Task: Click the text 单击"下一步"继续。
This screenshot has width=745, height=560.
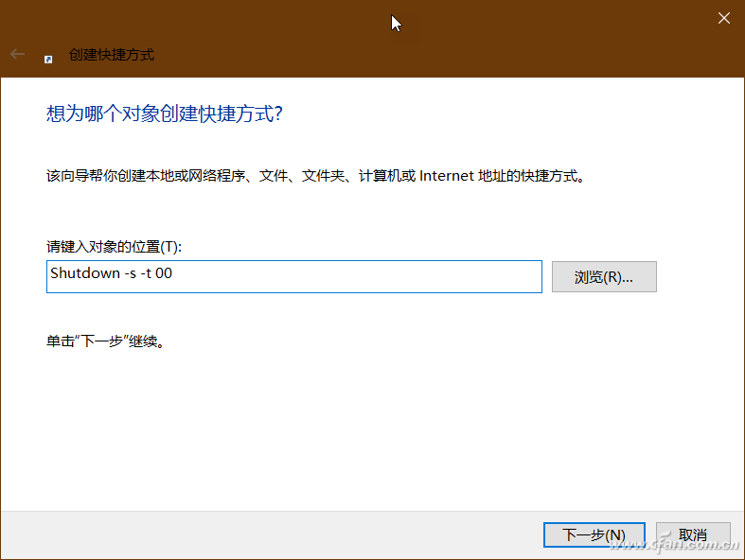Action: point(105,341)
